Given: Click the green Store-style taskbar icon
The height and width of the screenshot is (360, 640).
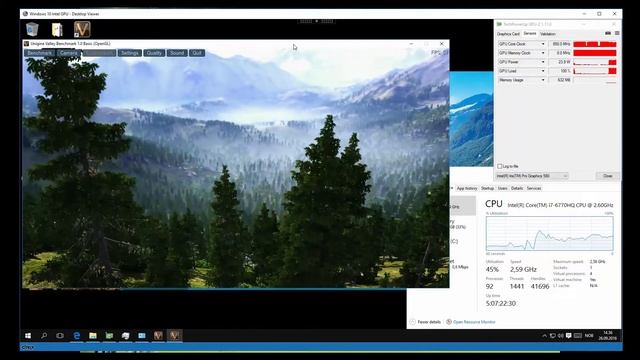Looking at the screenshot, I should [x=109, y=336].
